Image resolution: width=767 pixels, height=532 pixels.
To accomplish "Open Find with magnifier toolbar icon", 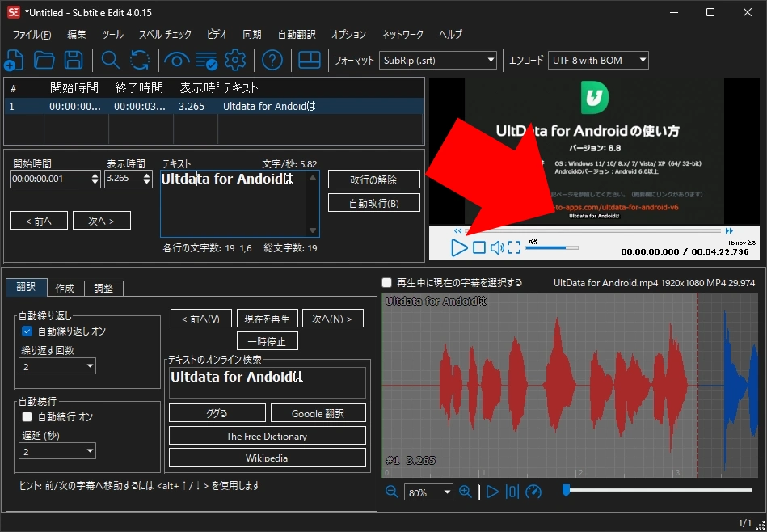I will 111,60.
